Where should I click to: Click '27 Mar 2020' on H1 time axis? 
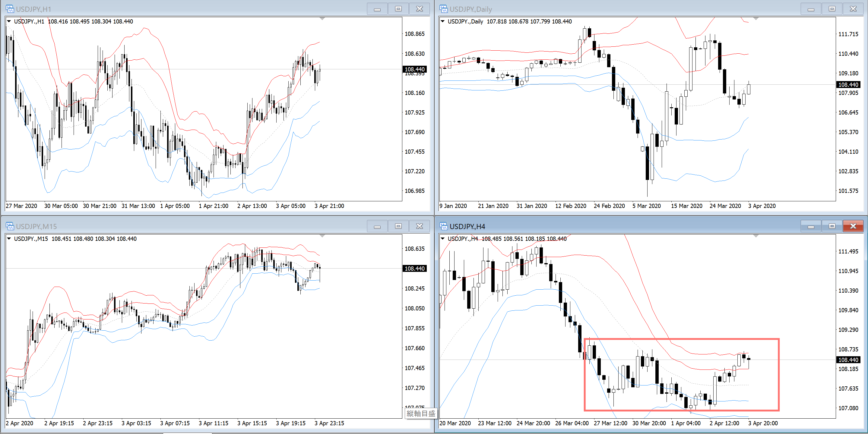click(22, 206)
